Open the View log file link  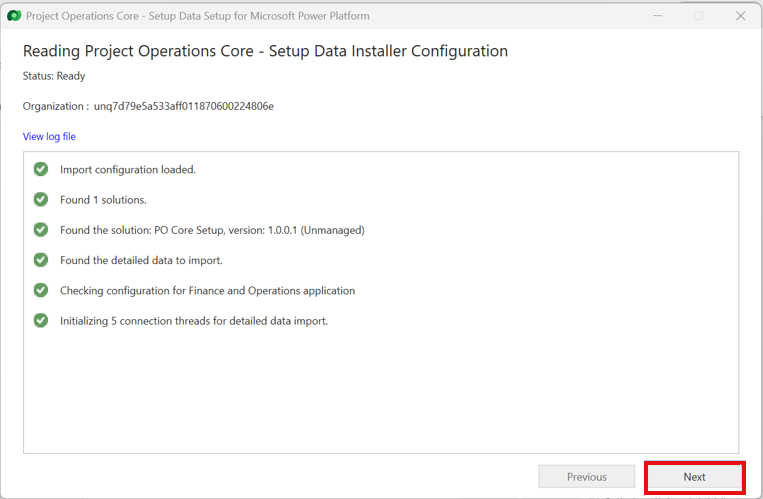click(x=49, y=136)
